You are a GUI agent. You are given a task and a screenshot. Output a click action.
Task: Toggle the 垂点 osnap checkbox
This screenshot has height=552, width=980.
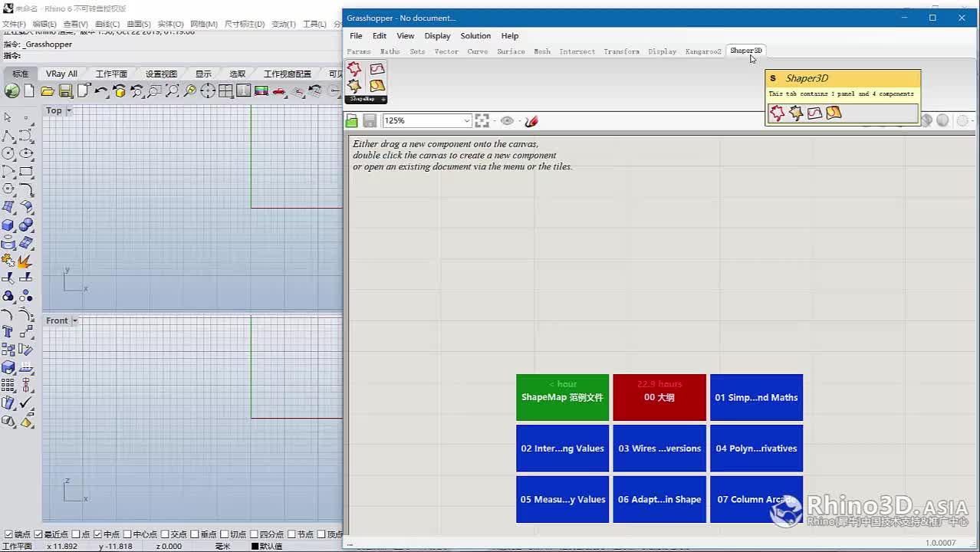click(194, 534)
